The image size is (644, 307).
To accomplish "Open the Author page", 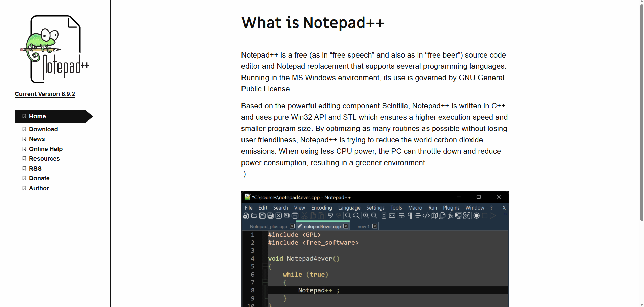I will pyautogui.click(x=39, y=188).
